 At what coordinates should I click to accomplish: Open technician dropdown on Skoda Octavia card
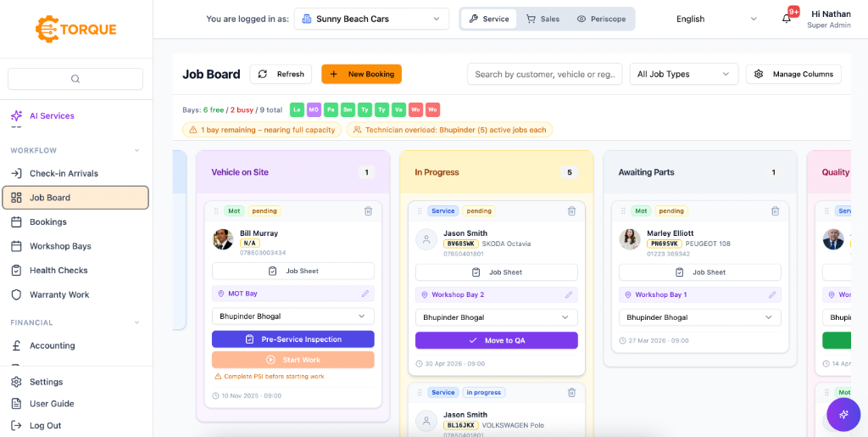[497, 317]
